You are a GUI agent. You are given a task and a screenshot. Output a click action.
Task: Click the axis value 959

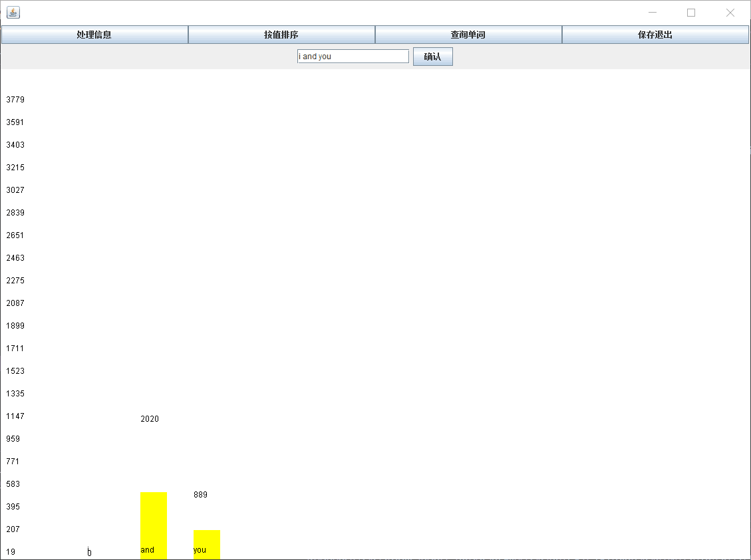tap(13, 439)
